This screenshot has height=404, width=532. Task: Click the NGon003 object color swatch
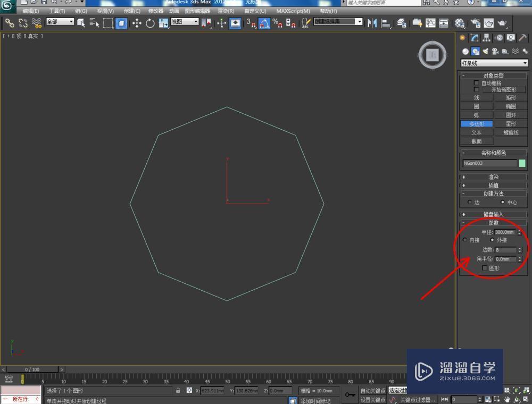pyautogui.click(x=523, y=163)
